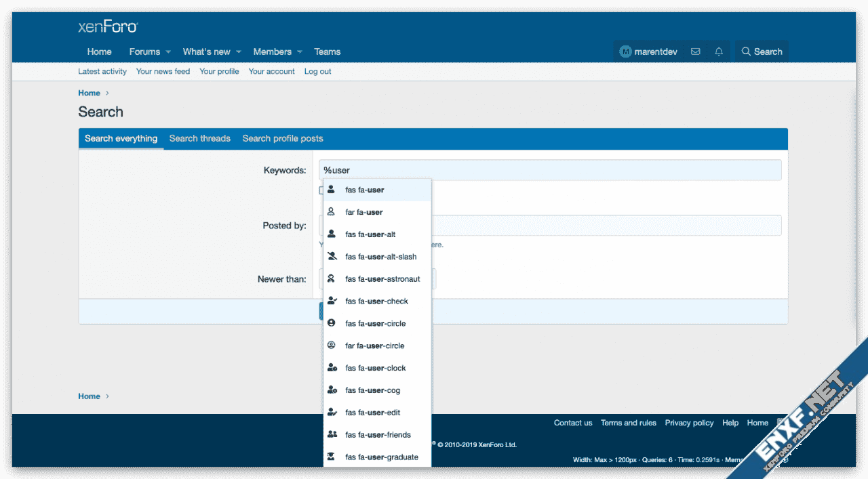Image resolution: width=868 pixels, height=479 pixels.
Task: Open the alerts bell icon
Action: pyautogui.click(x=719, y=51)
